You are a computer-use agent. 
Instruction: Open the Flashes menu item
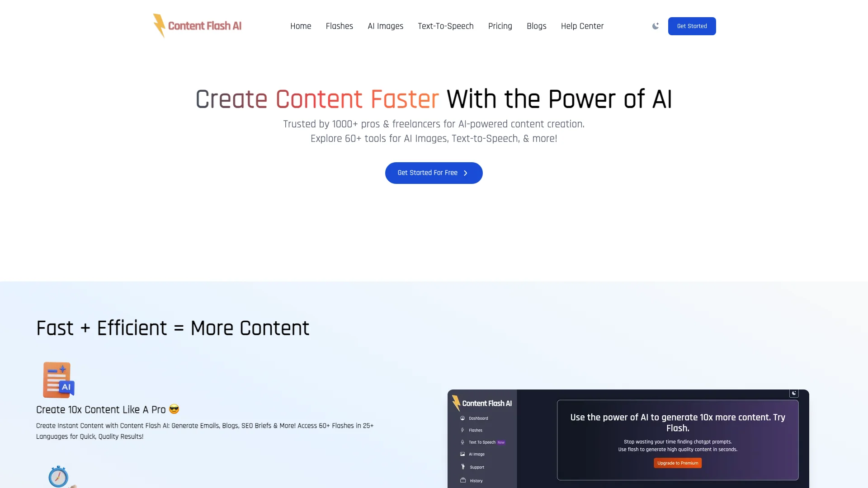pyautogui.click(x=339, y=26)
